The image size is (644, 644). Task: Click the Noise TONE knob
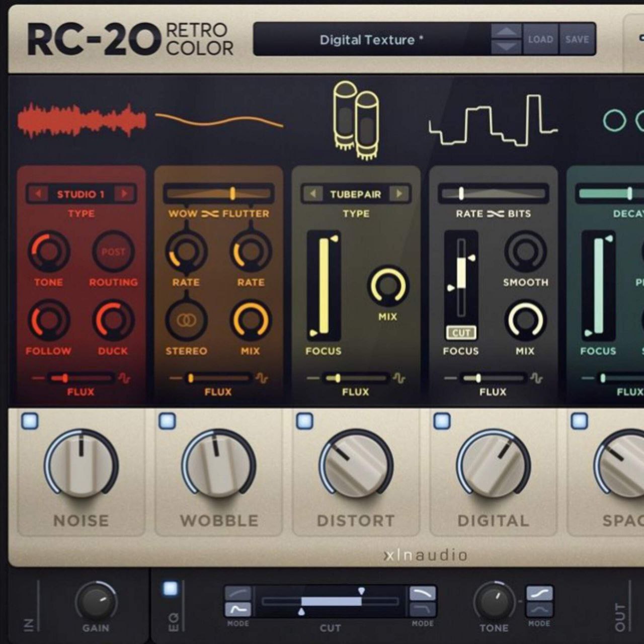click(x=49, y=252)
